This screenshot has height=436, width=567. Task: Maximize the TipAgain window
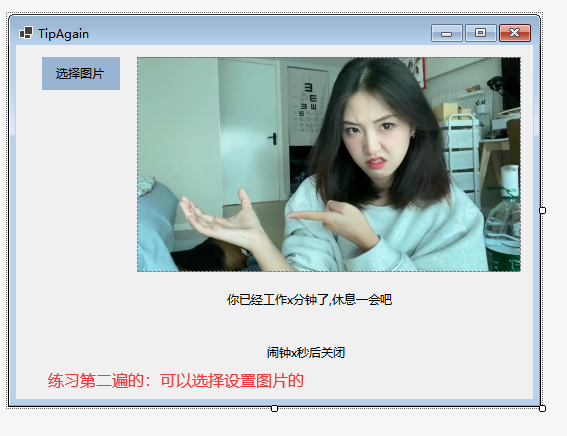[x=481, y=33]
